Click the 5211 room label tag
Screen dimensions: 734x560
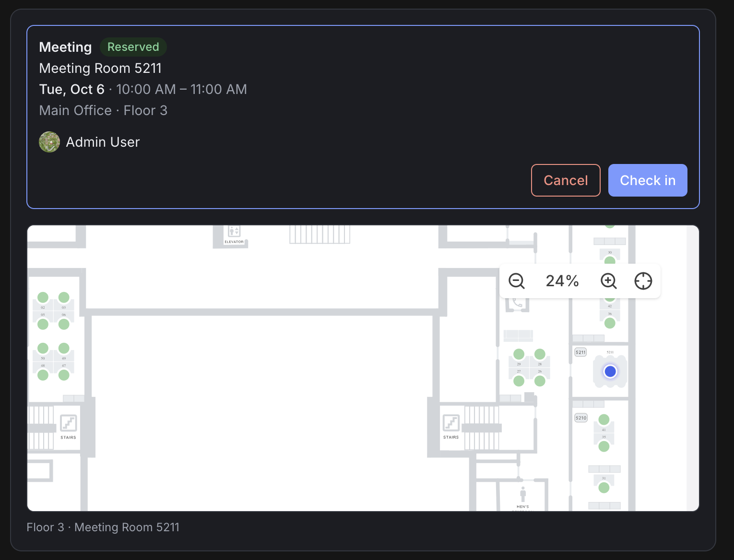580,352
